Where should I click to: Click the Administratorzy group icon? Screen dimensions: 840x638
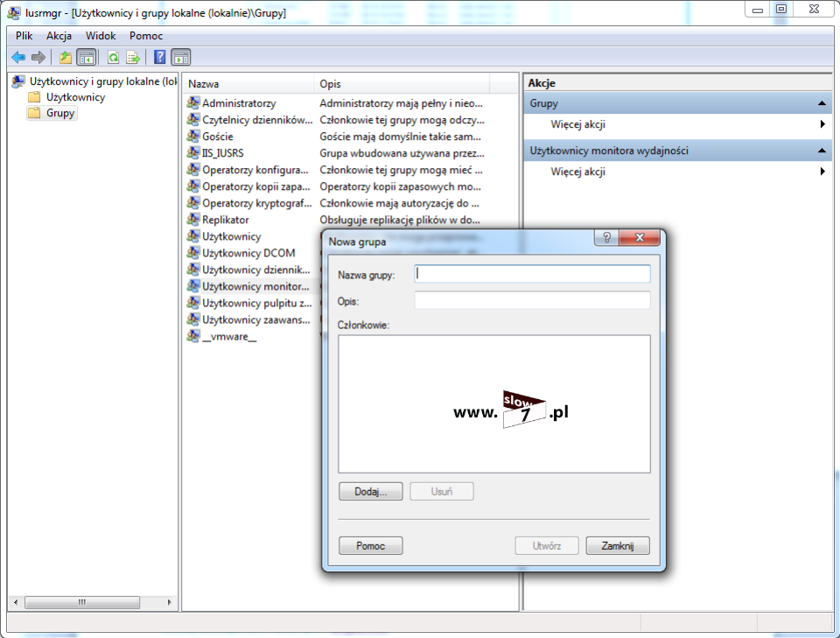[193, 103]
